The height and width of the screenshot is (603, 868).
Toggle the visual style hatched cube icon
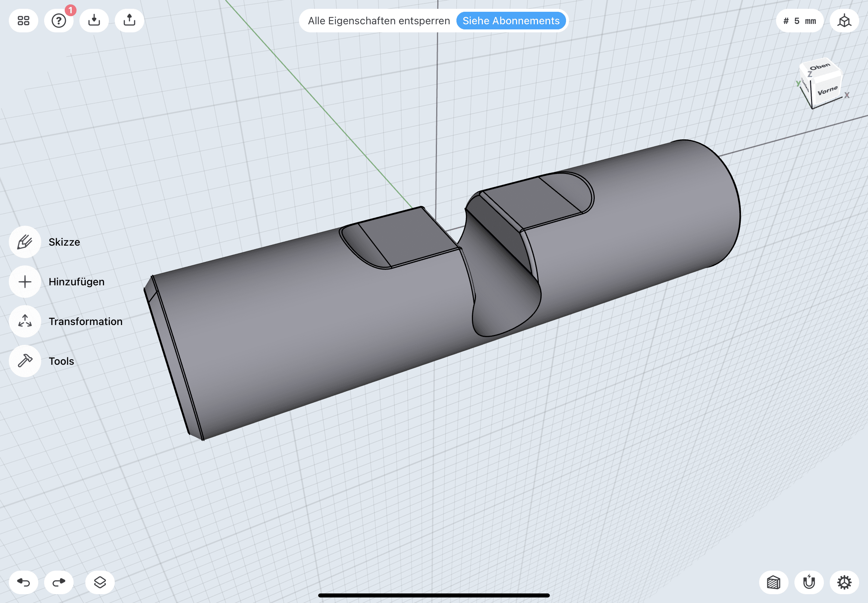click(773, 582)
